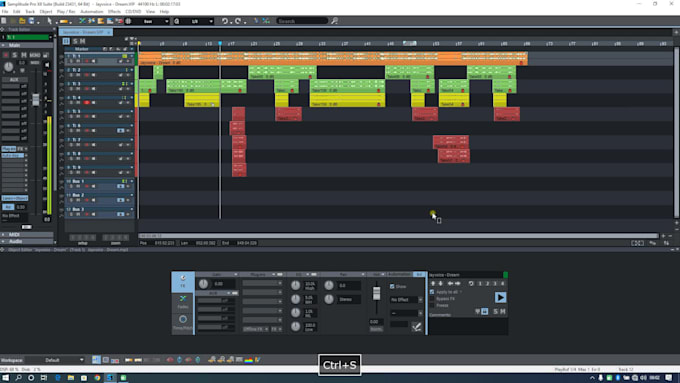Open Chrome from the taskbar

[x=97, y=378]
